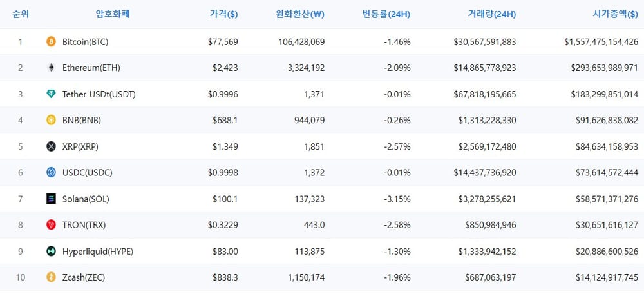
Task: Select Ethereum price $2,423
Action: [225, 68]
